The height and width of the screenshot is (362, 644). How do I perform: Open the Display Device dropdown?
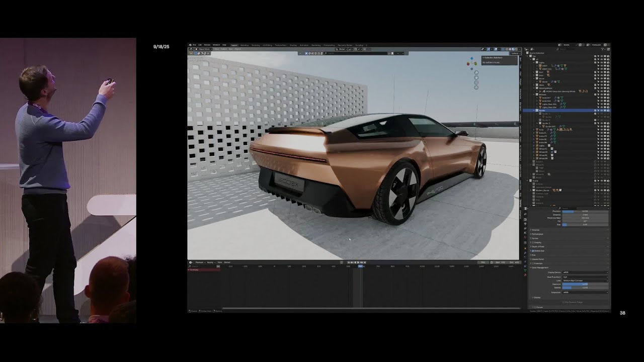pyautogui.click(x=585, y=273)
